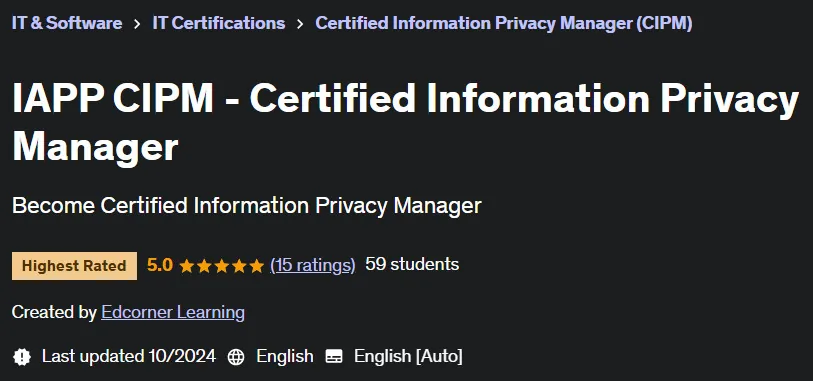Click the 5.0 rating score
This screenshot has height=381, width=813.
(x=160, y=265)
